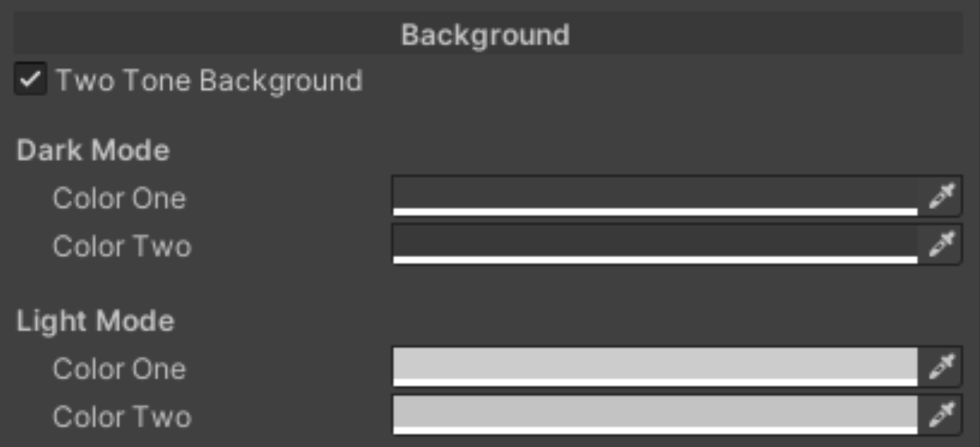The height and width of the screenshot is (447, 980).
Task: Change the Light Mode Color Two swatch
Action: 655,412
